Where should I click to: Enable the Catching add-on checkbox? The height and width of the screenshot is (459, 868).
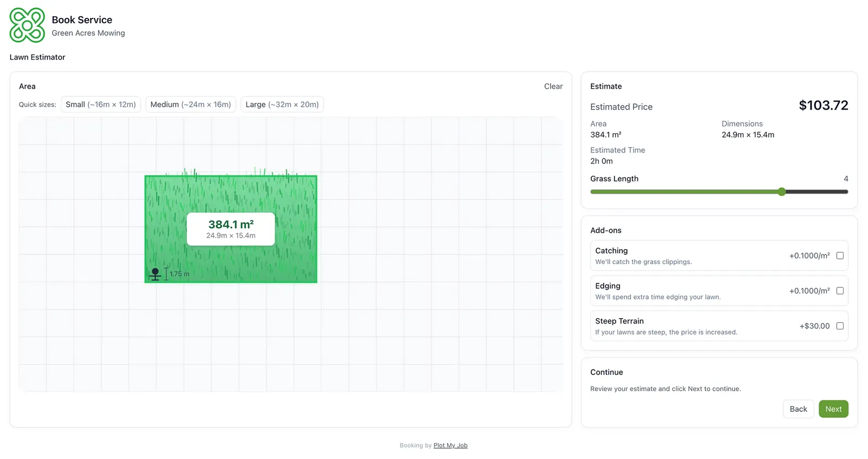(x=839, y=256)
